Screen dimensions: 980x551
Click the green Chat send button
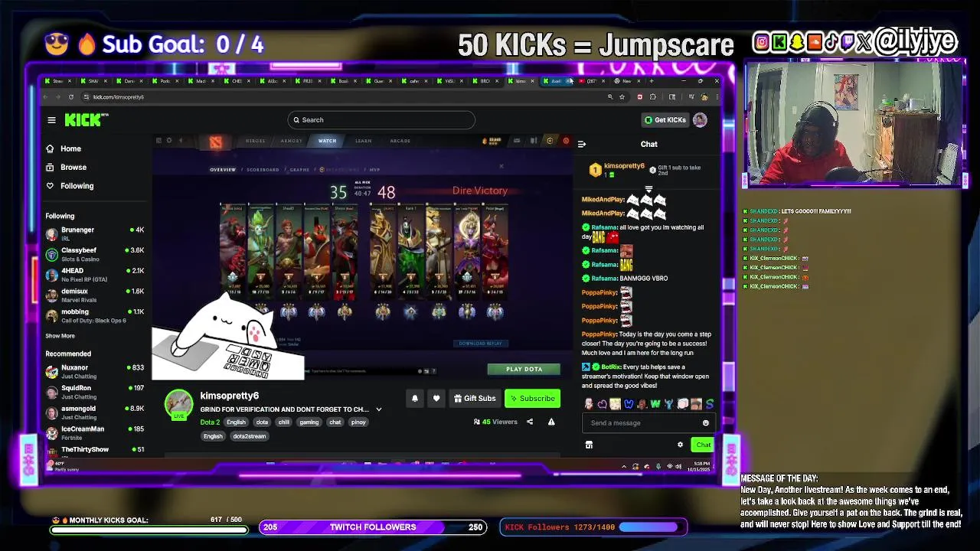(702, 445)
